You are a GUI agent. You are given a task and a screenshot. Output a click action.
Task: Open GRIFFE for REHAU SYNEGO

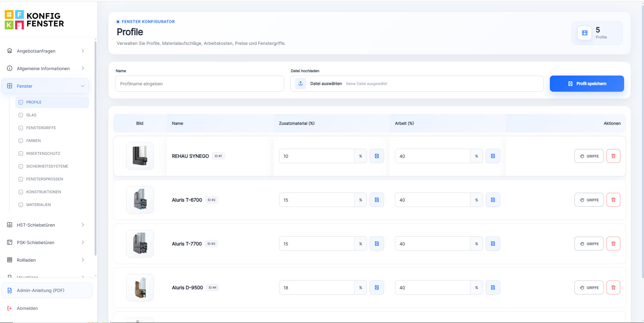(x=589, y=156)
